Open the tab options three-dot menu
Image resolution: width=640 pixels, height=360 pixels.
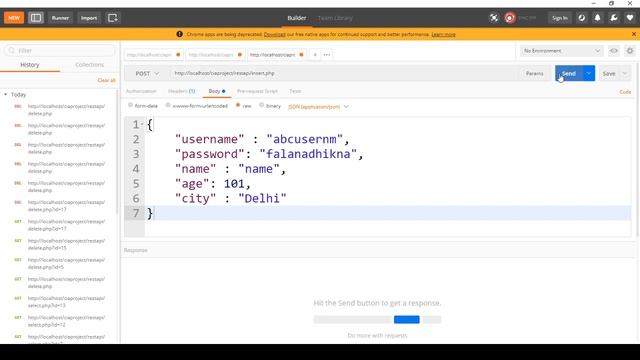click(x=327, y=55)
